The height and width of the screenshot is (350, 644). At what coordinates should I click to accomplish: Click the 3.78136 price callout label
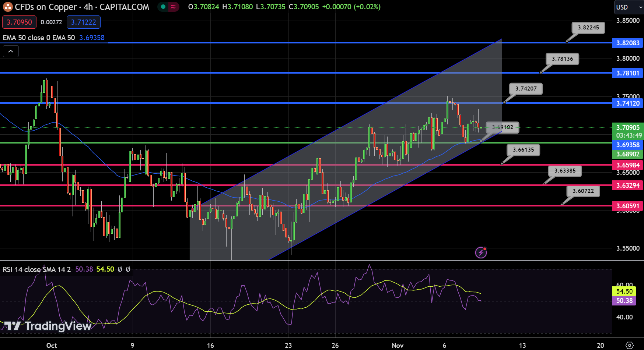(x=563, y=59)
